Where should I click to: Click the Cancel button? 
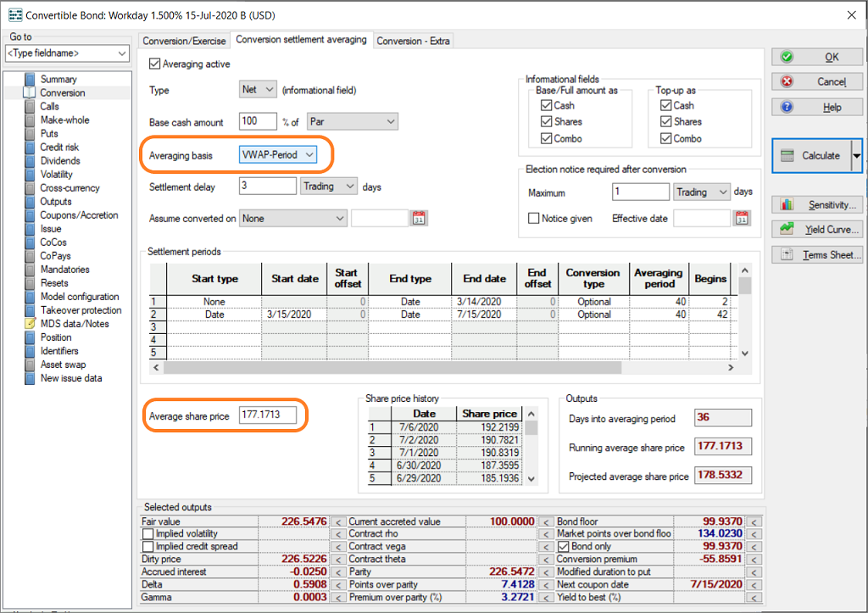tap(817, 81)
